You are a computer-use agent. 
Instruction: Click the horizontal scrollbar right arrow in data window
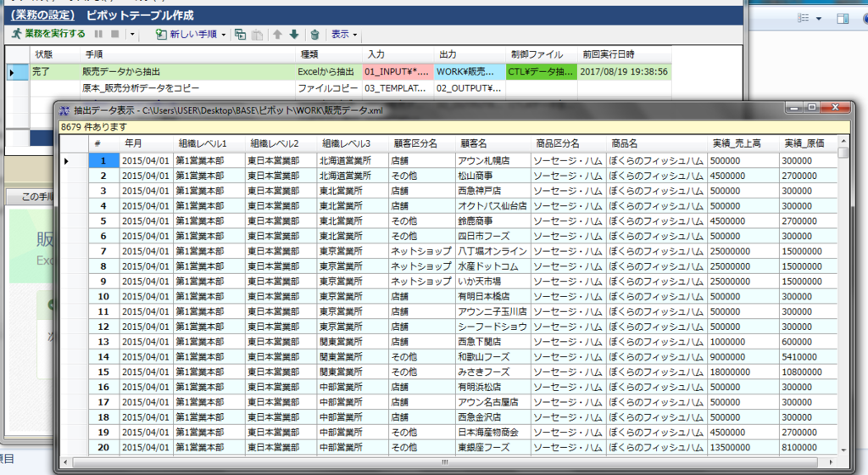tap(831, 461)
